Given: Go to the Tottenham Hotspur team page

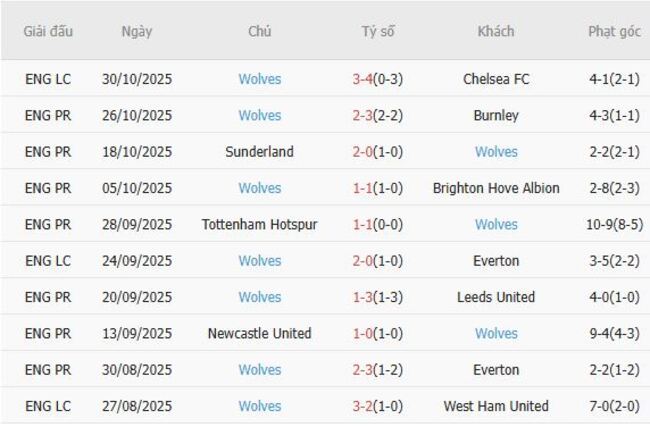Looking at the screenshot, I should coord(260,224).
